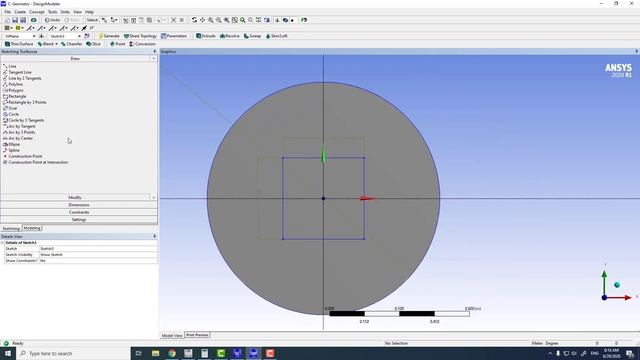Switch to the Sketching tab
Screen dimensions: 640x360
11,229
